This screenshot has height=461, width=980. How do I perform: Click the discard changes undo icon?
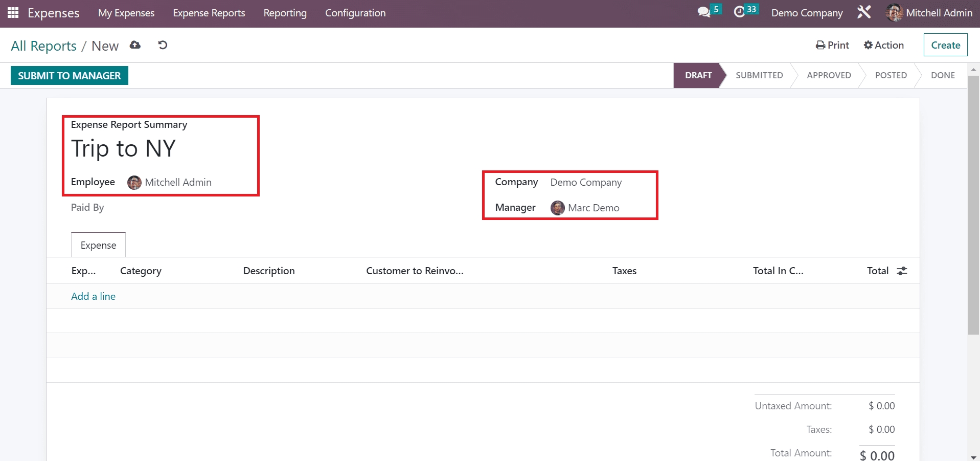coord(163,45)
